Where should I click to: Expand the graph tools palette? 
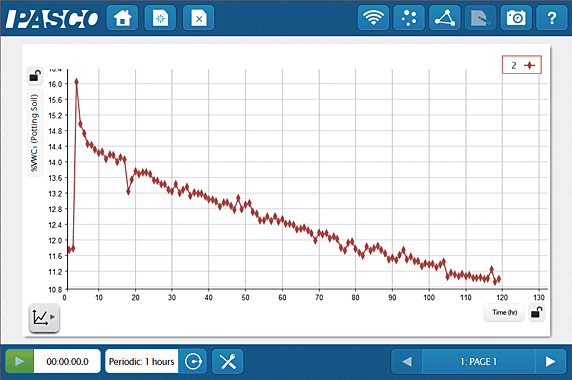[44, 317]
